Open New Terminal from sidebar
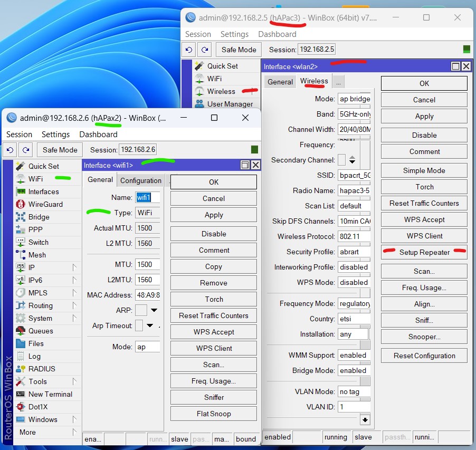476x450 pixels. click(x=50, y=394)
